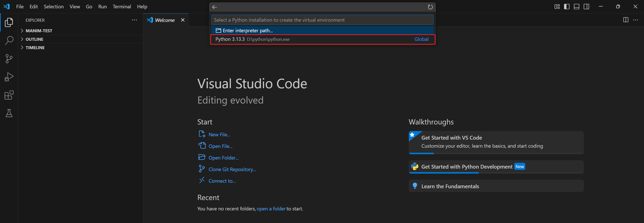Open Get Started with Python Development walkthrough

point(496,167)
